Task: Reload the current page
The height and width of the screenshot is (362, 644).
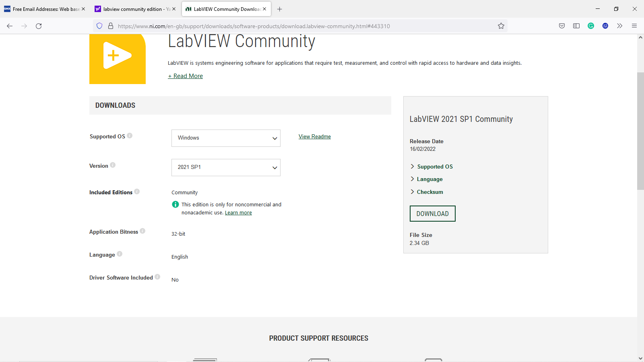Action: click(x=39, y=26)
